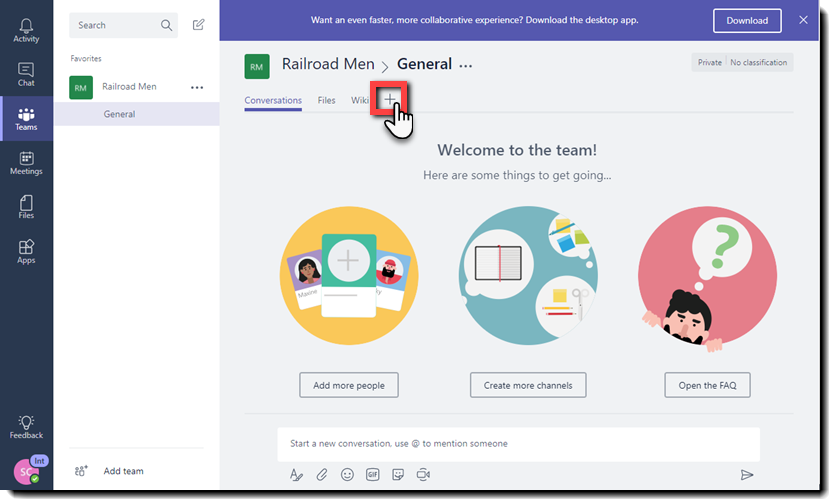The image size is (830, 499).
Task: Click the No classification label
Action: point(759,62)
